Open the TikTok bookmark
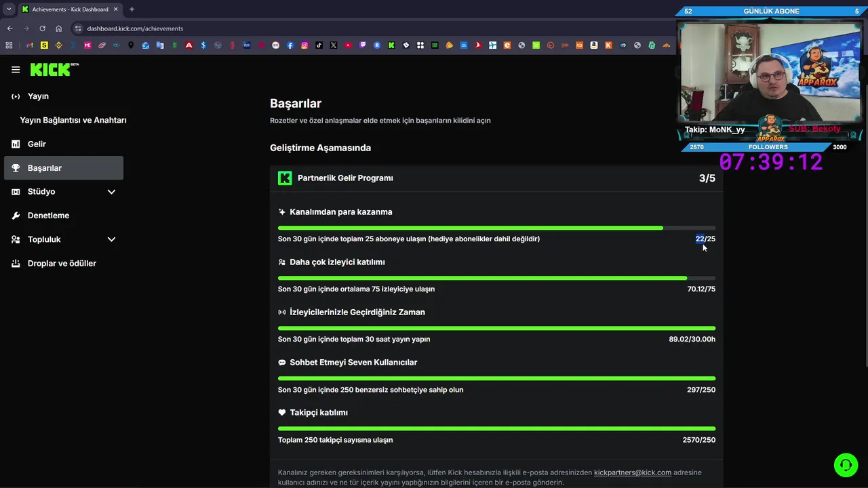868x488 pixels. point(319,45)
